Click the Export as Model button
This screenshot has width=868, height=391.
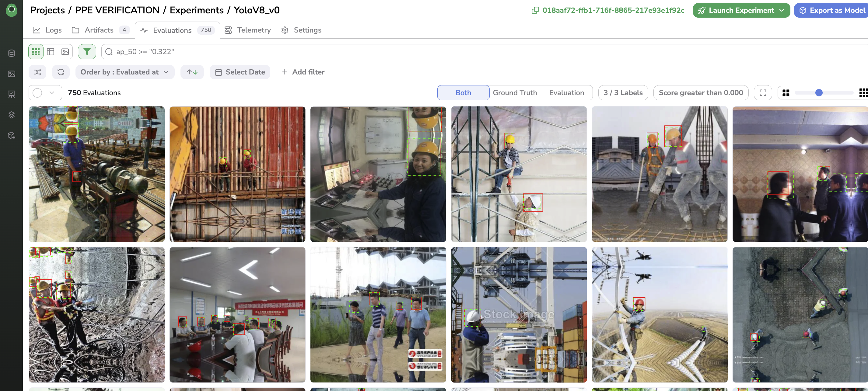pyautogui.click(x=831, y=10)
